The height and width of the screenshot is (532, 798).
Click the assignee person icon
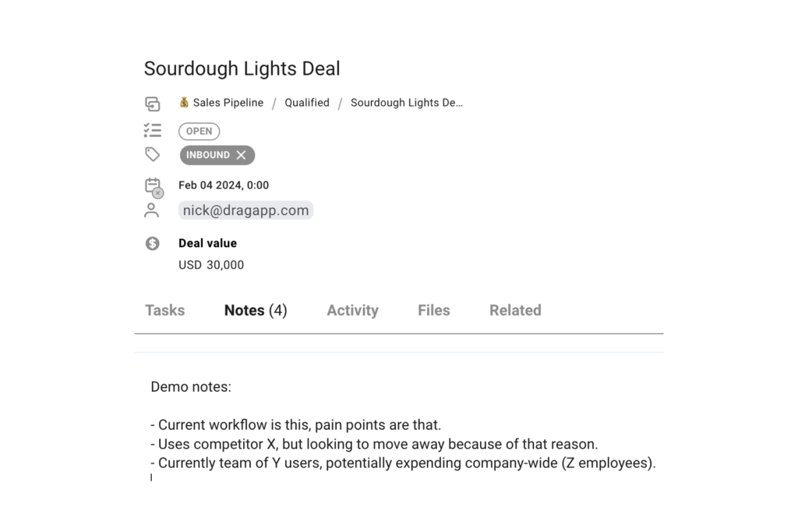pyautogui.click(x=151, y=210)
